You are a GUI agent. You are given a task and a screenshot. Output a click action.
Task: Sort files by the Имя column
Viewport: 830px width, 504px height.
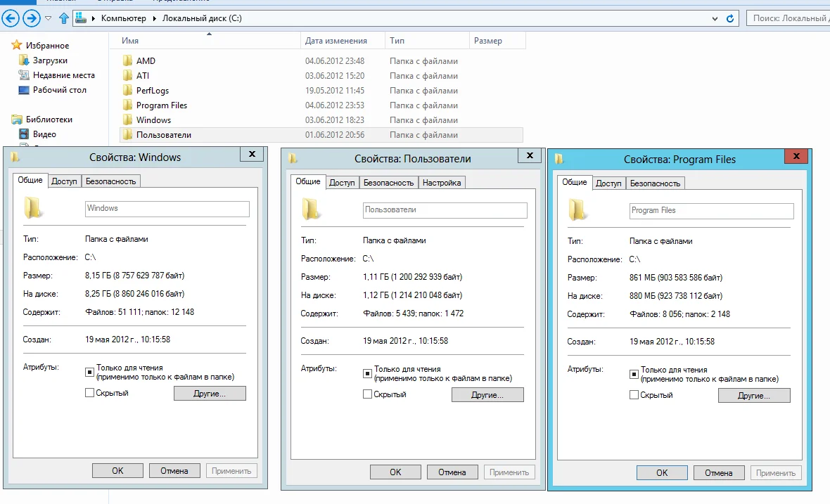pyautogui.click(x=129, y=41)
